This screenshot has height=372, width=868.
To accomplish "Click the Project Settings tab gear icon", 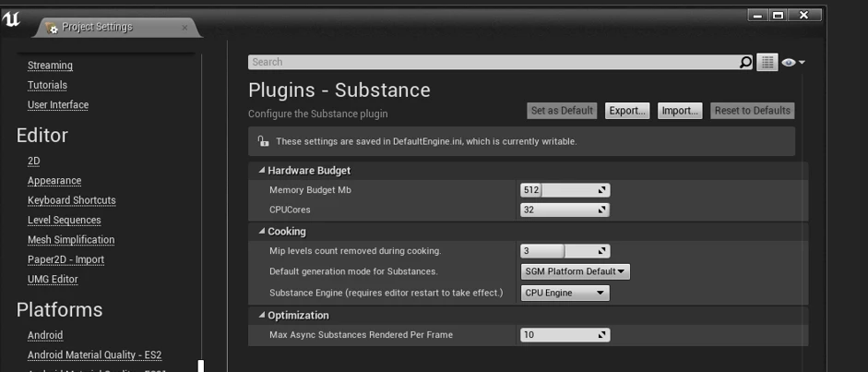I will [51, 27].
